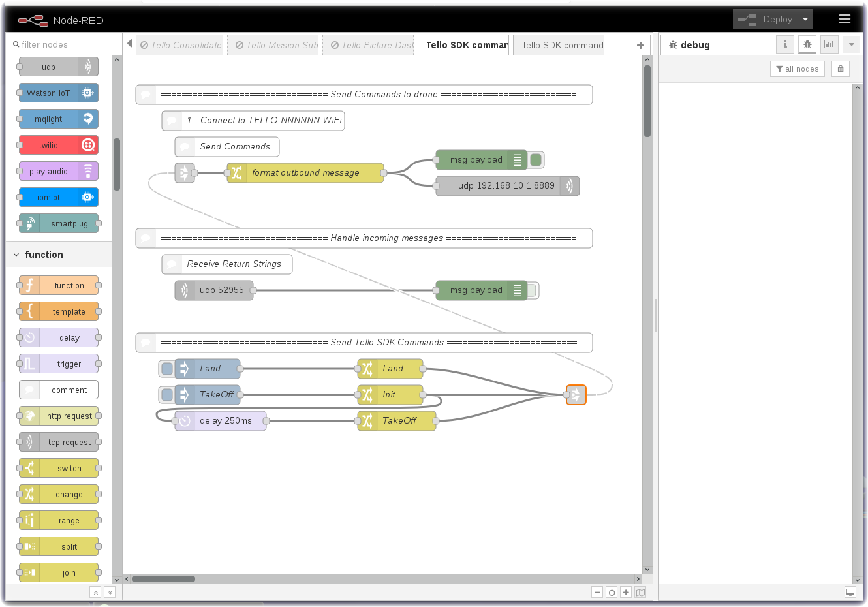Viewport: 868px width, 607px height.
Task: Trigger the Land inject node button
Action: [x=167, y=369]
